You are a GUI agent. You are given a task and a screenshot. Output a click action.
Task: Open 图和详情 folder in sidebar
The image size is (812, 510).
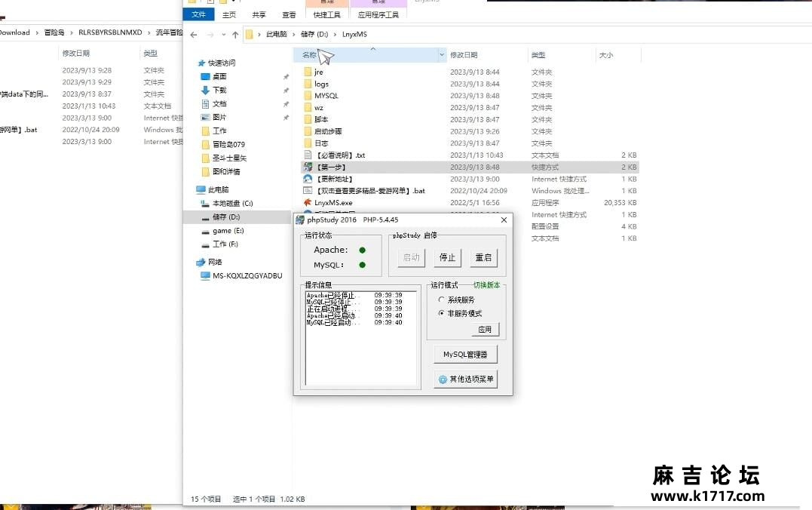[x=226, y=171]
